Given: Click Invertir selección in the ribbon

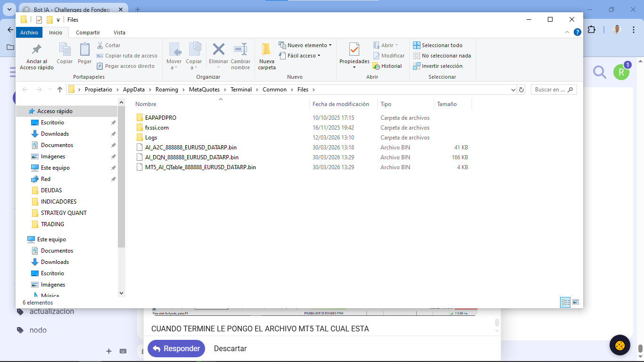Looking at the screenshot, I should tap(438, 66).
